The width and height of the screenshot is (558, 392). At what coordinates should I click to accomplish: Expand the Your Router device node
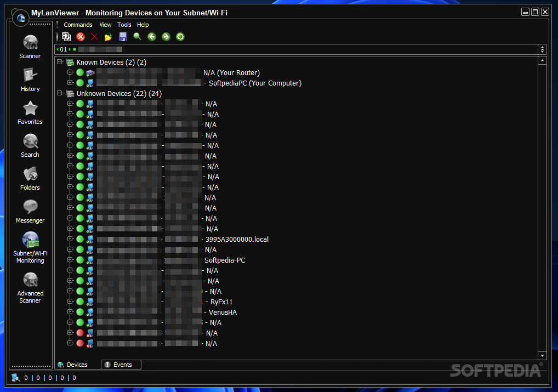[x=70, y=72]
